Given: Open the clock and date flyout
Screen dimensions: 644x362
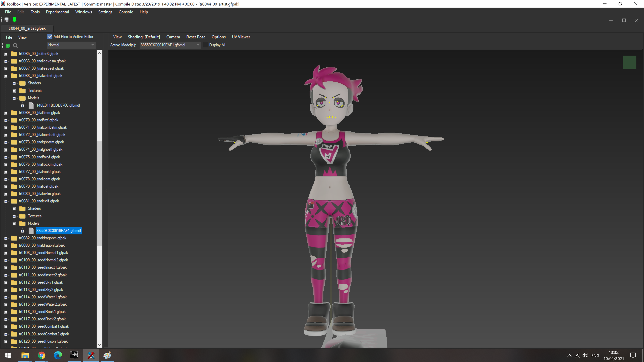Looking at the screenshot, I should coord(614,355).
